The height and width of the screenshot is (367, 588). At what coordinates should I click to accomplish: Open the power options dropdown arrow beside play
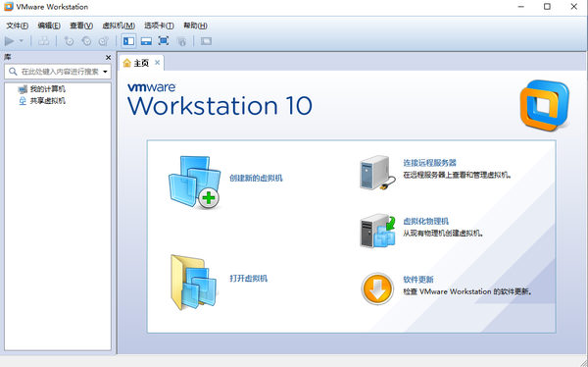22,41
